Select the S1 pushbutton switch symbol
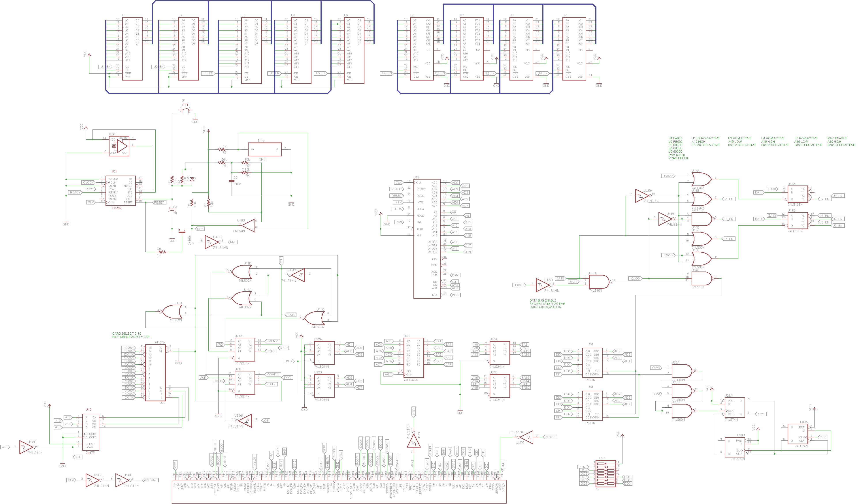 186,109
